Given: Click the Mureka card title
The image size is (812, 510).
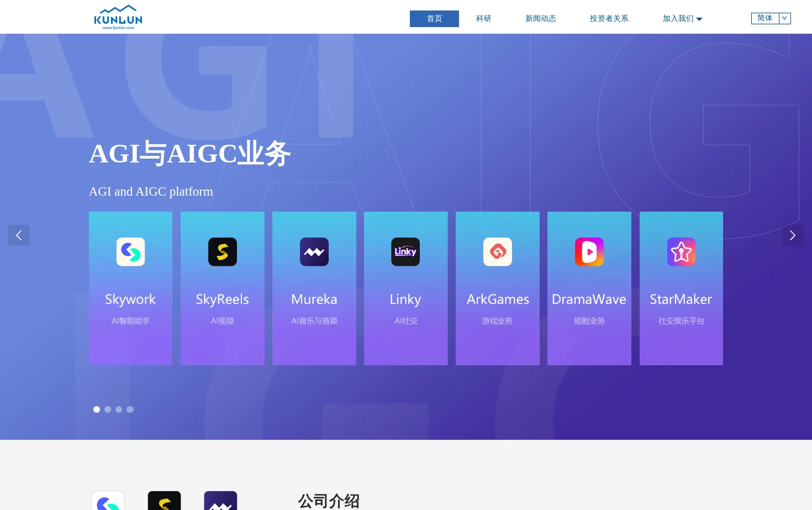Looking at the screenshot, I should coord(314,299).
